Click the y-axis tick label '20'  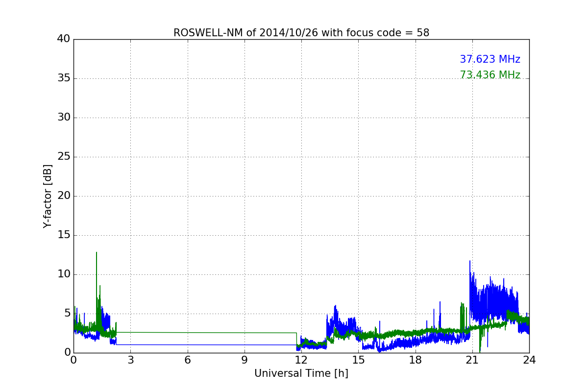coord(64,196)
